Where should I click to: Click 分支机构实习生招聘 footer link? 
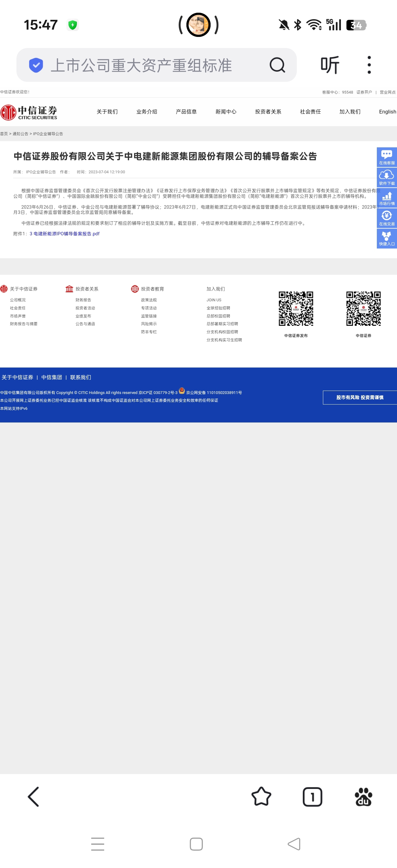pos(225,340)
